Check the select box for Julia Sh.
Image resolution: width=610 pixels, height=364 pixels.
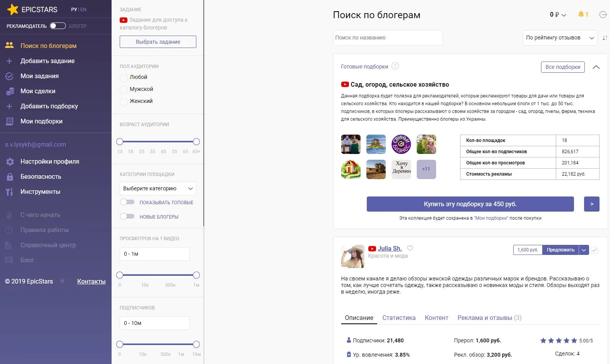595,250
